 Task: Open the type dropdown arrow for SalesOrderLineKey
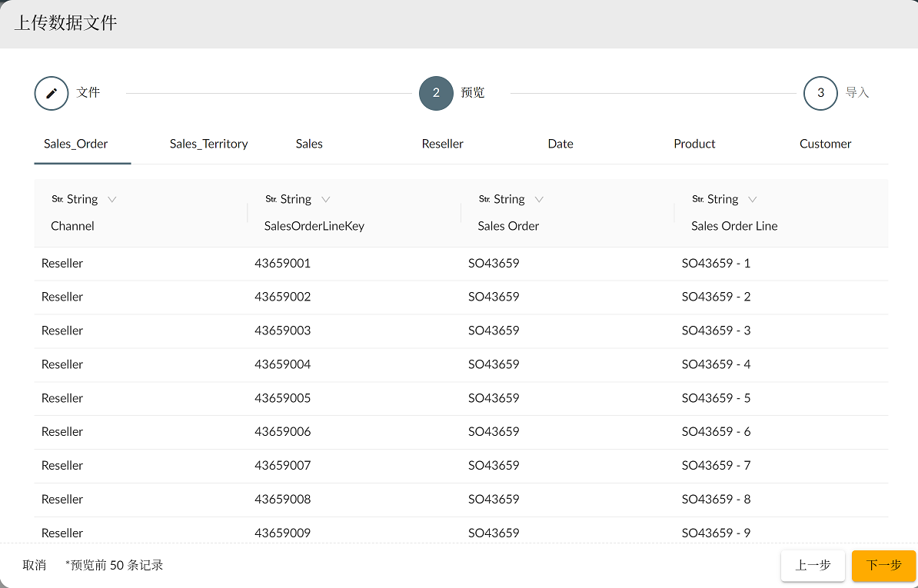pyautogui.click(x=326, y=199)
